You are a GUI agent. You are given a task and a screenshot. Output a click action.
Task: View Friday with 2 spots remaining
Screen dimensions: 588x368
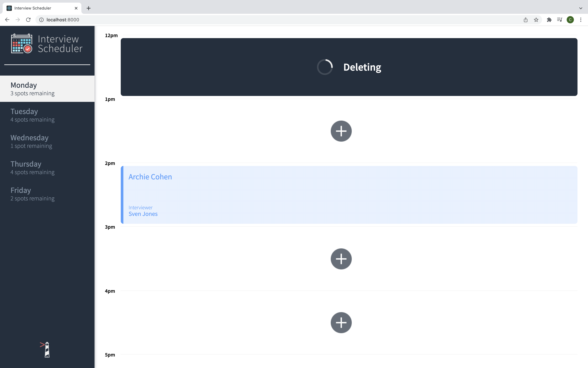[x=47, y=194]
